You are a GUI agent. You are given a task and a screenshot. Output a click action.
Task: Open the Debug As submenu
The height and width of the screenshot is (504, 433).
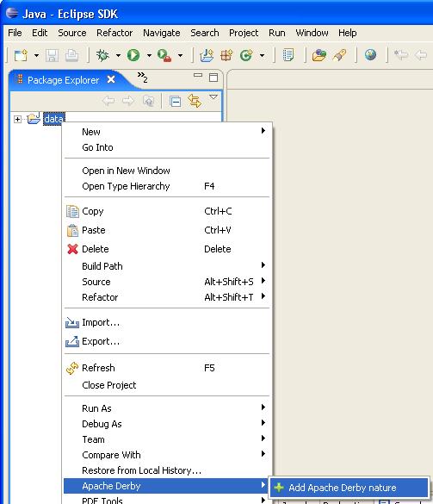coord(167,424)
